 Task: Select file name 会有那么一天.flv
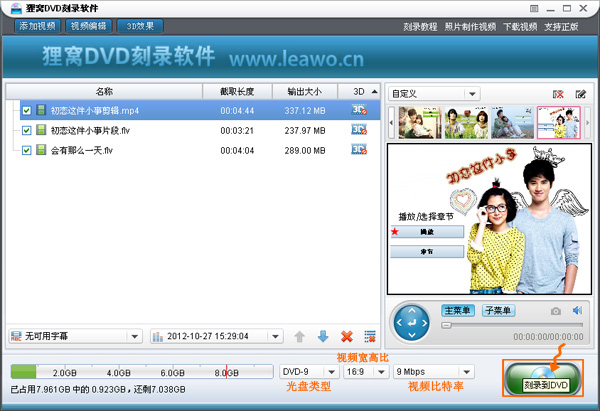pos(82,151)
